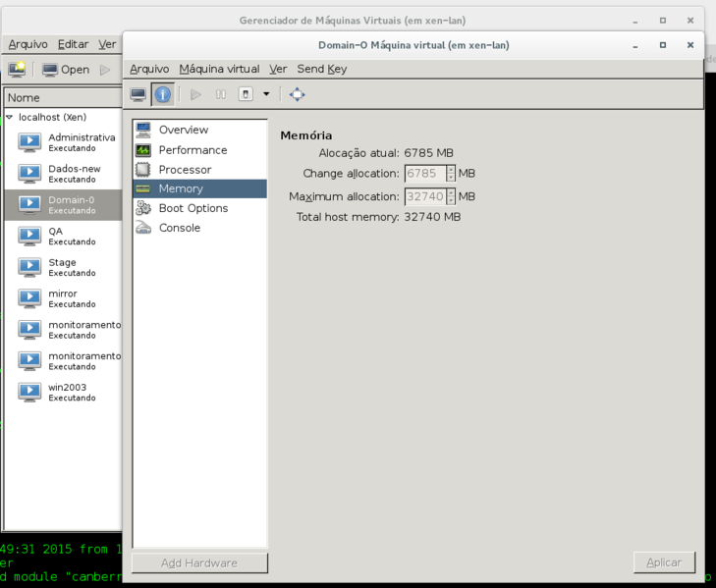Image resolution: width=716 pixels, height=588 pixels.
Task: Select Performance in the hardware list
Action: click(200, 150)
